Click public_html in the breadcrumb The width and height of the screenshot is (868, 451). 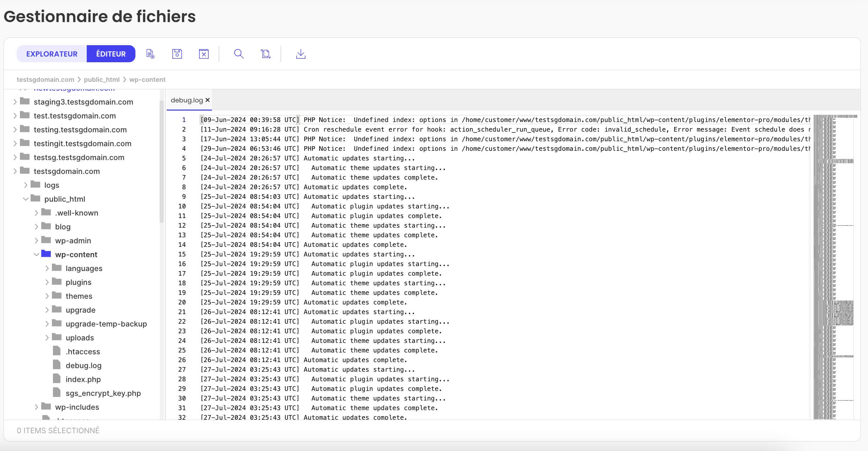pos(102,80)
